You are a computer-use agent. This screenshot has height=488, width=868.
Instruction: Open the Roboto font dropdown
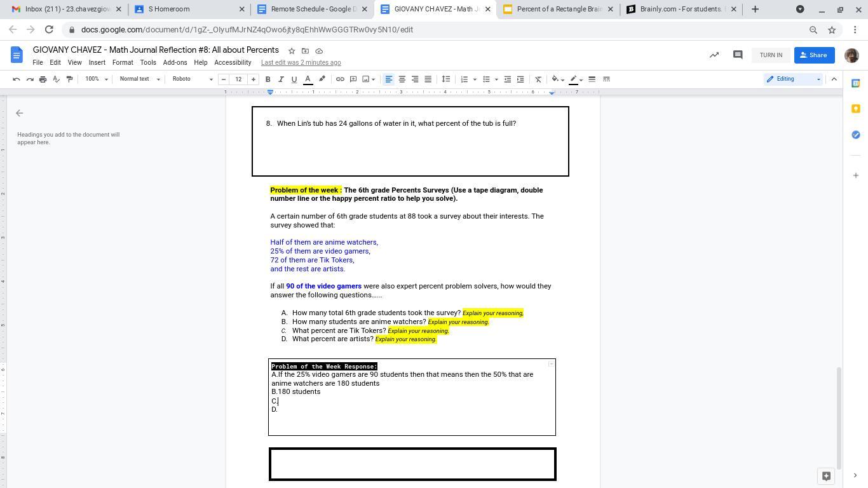[x=192, y=79]
